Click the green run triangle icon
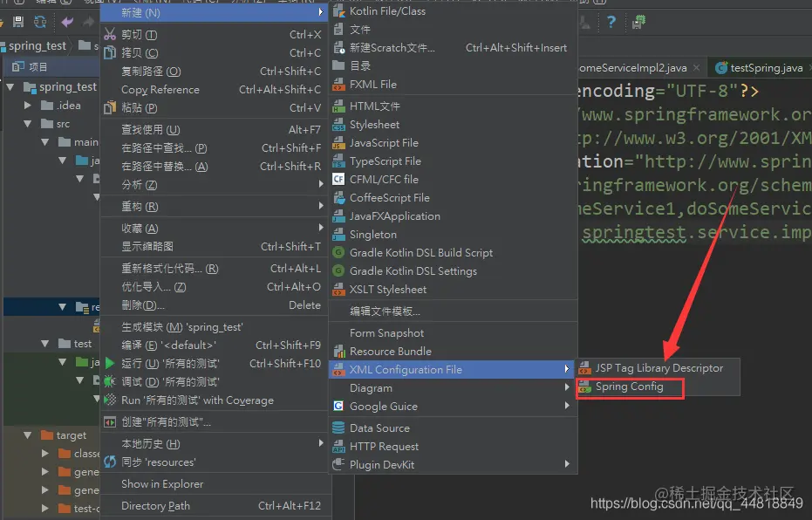This screenshot has width=812, height=520. click(110, 363)
